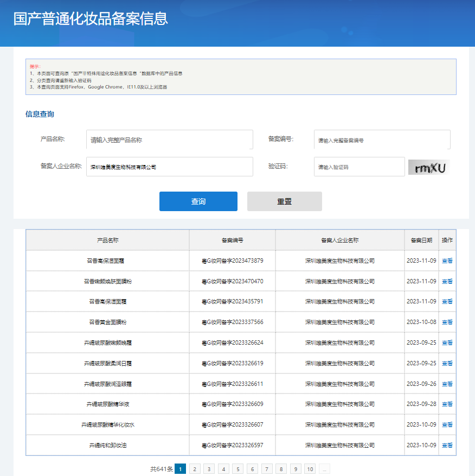Viewport: 475px width, 476px height.
Task: Open 查看 link for 卉缇玻尿酸柔润日霜
Action: click(x=447, y=363)
